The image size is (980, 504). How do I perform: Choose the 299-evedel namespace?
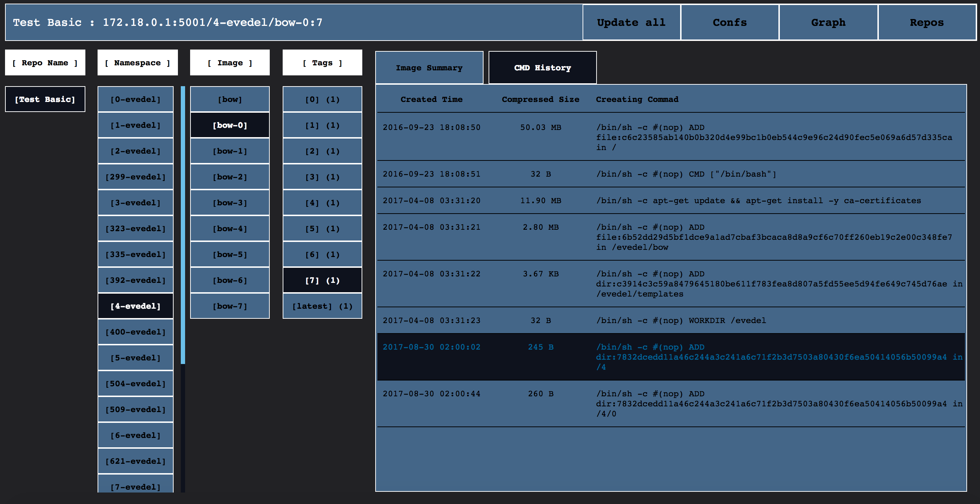tap(136, 177)
